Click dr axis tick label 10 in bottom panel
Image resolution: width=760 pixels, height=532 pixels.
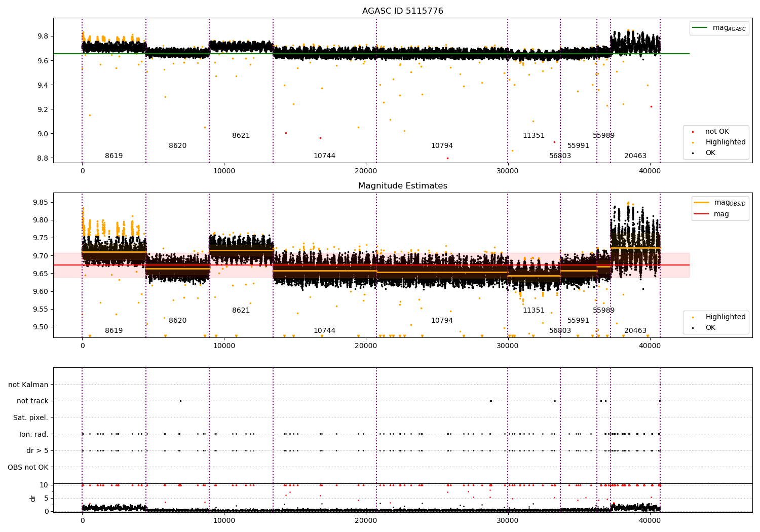[44, 485]
